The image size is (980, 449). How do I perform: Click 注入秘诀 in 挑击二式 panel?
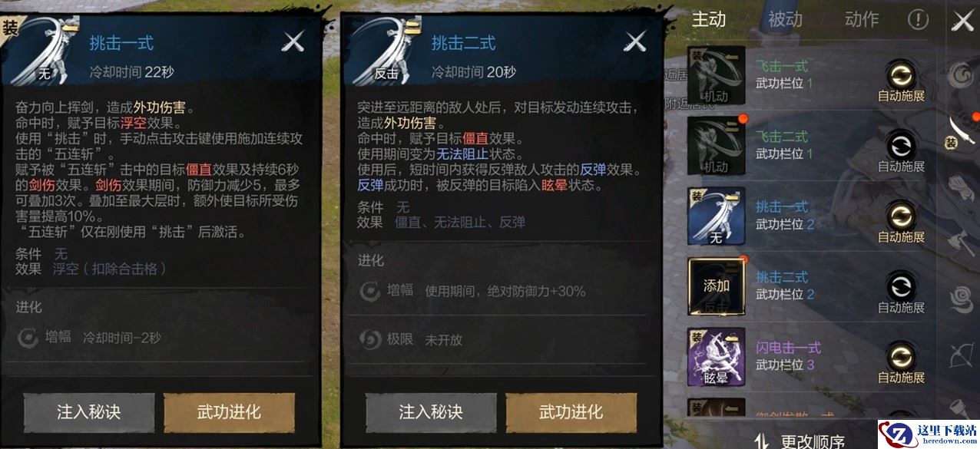pyautogui.click(x=431, y=412)
